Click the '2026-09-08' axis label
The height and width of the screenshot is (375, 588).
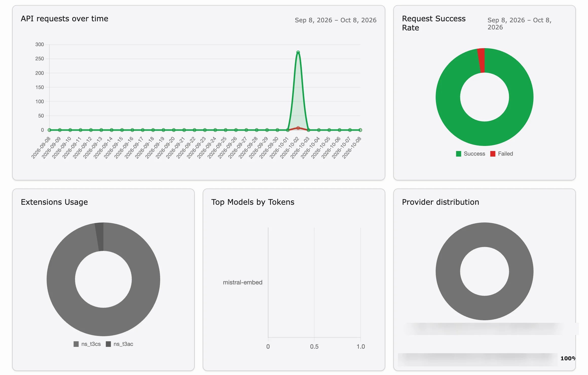coord(41,148)
